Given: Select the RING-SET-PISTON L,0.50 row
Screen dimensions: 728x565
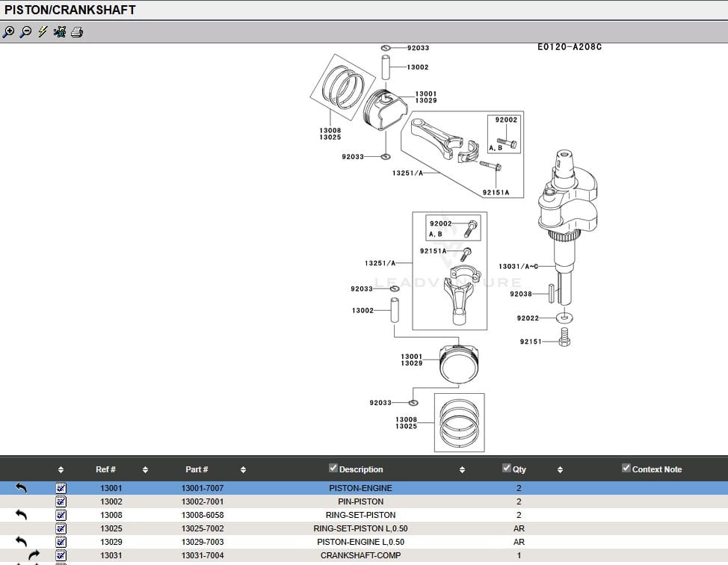Looking at the screenshot, I should point(360,528).
